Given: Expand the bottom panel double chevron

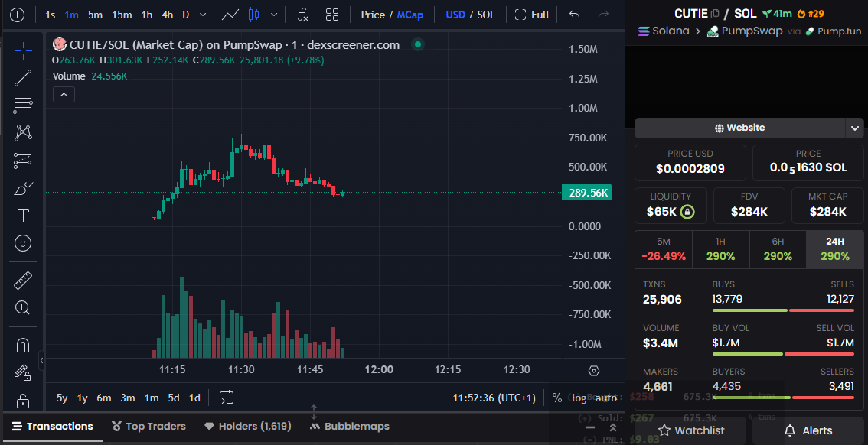Looking at the screenshot, I should click(613, 427).
